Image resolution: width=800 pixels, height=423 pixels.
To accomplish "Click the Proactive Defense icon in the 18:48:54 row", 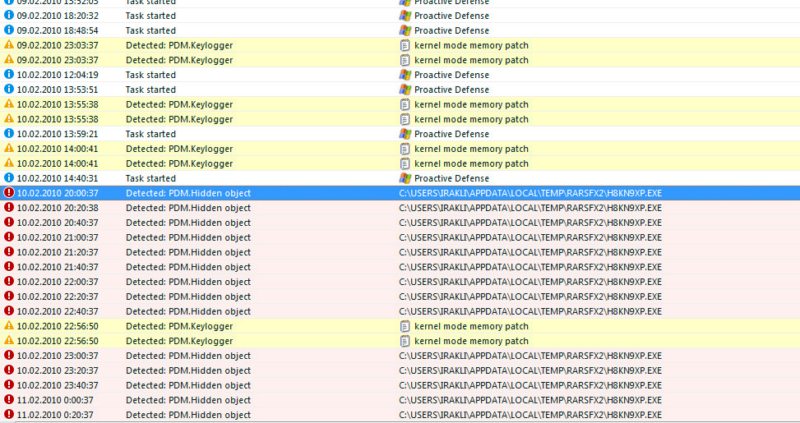I will (x=405, y=31).
